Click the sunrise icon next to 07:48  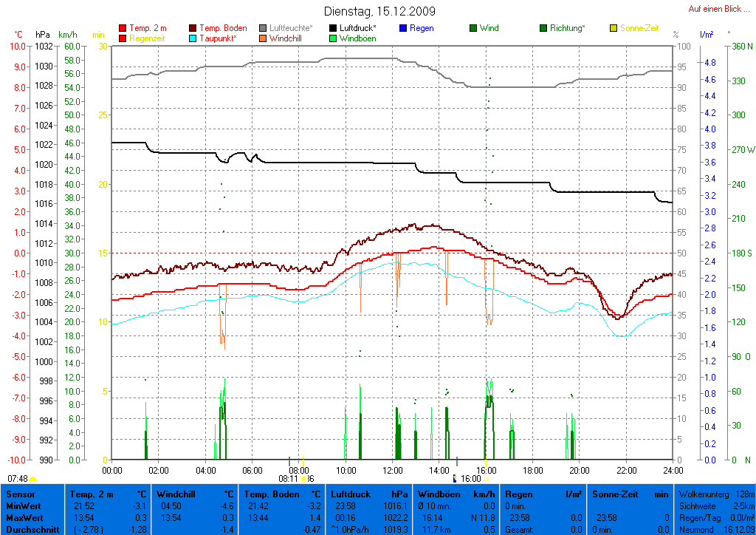point(33,479)
